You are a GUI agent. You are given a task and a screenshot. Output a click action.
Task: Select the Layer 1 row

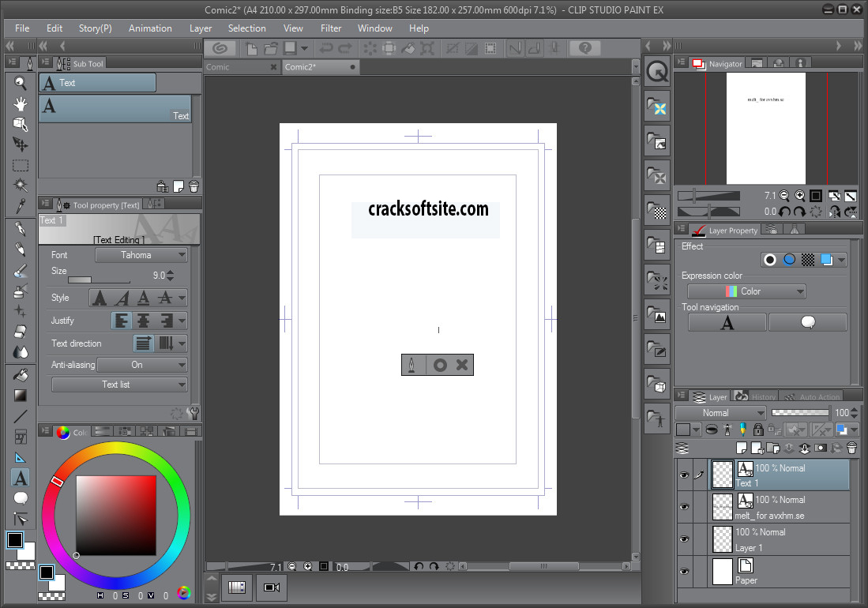(x=780, y=539)
